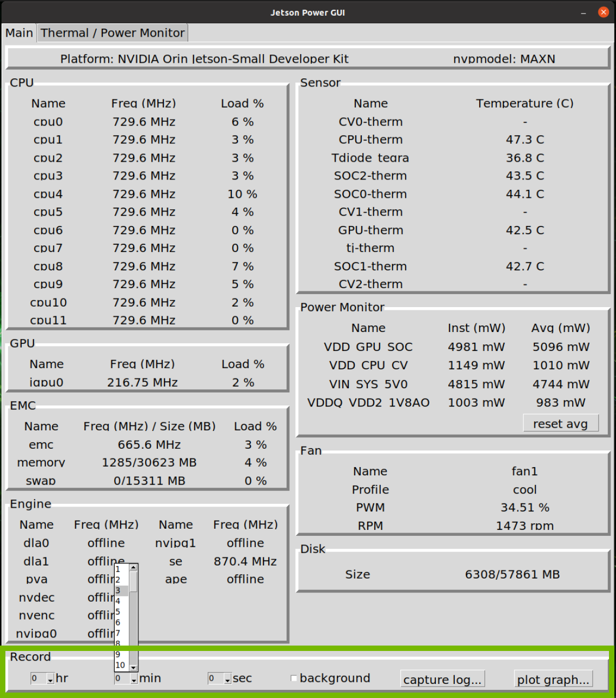Collapse the min dropdown via its arrow

(x=134, y=679)
